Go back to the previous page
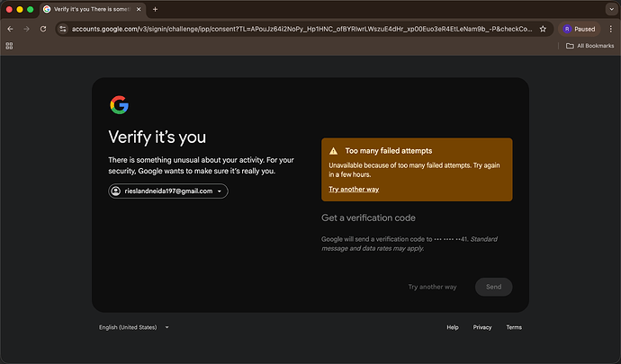621x364 pixels. pyautogui.click(x=10, y=29)
